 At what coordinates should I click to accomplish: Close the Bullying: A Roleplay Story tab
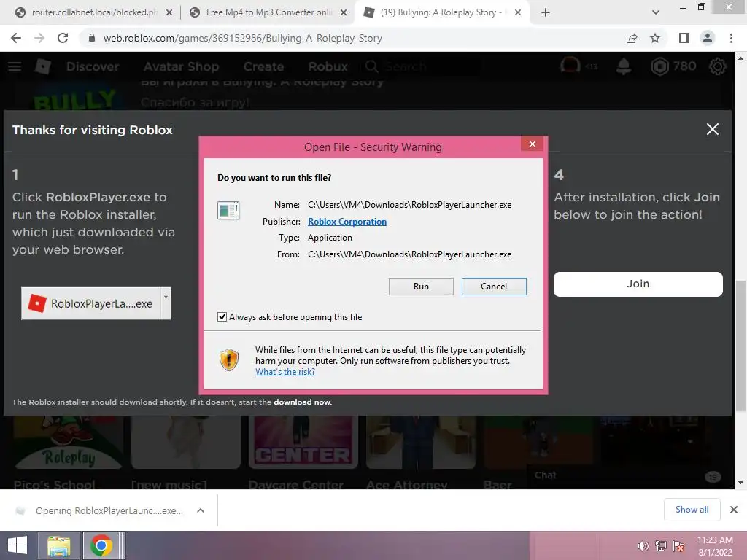pos(518,13)
